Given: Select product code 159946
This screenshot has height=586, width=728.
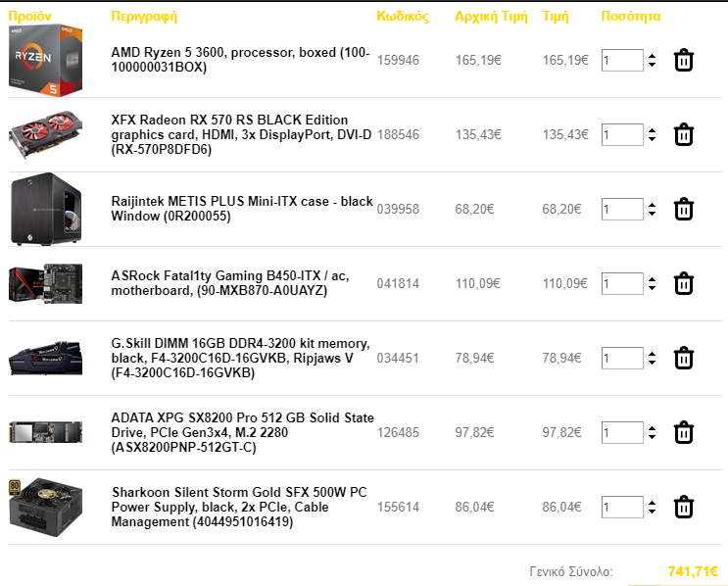Looking at the screenshot, I should [x=398, y=61].
